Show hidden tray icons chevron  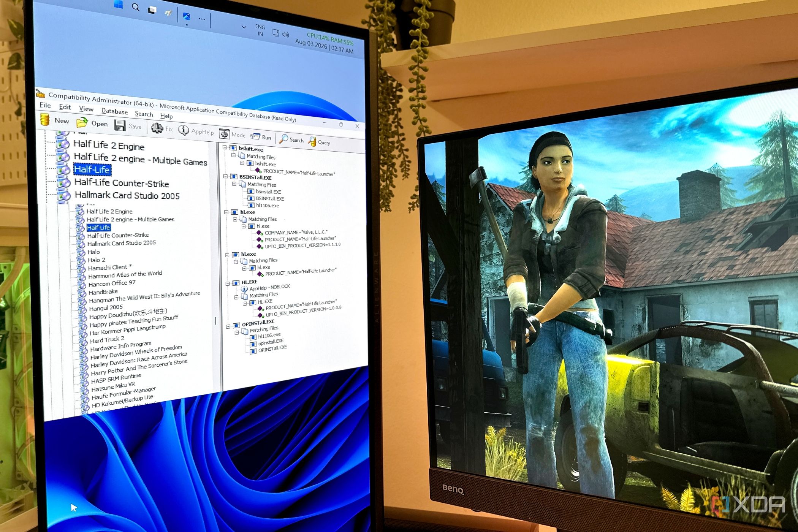(x=244, y=27)
